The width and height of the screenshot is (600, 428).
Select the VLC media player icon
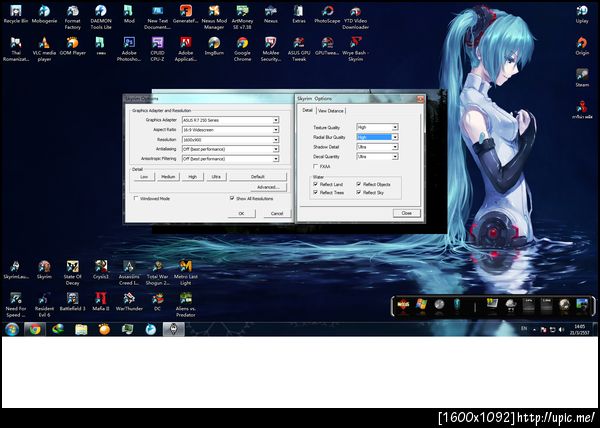click(x=44, y=49)
